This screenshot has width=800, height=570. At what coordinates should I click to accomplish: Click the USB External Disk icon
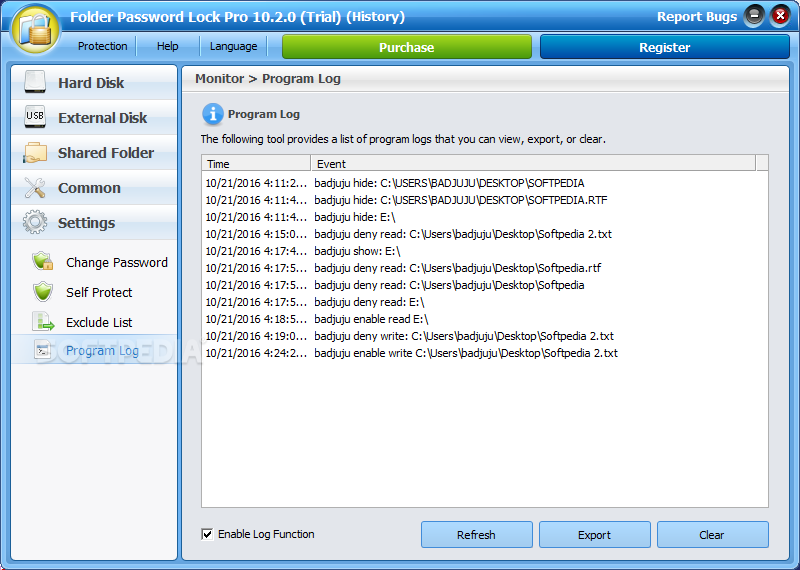35,117
